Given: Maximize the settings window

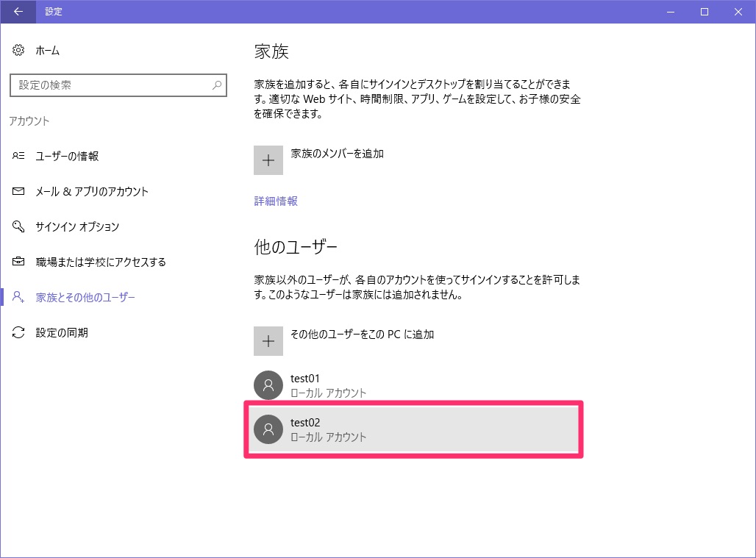Looking at the screenshot, I should tap(705, 12).
